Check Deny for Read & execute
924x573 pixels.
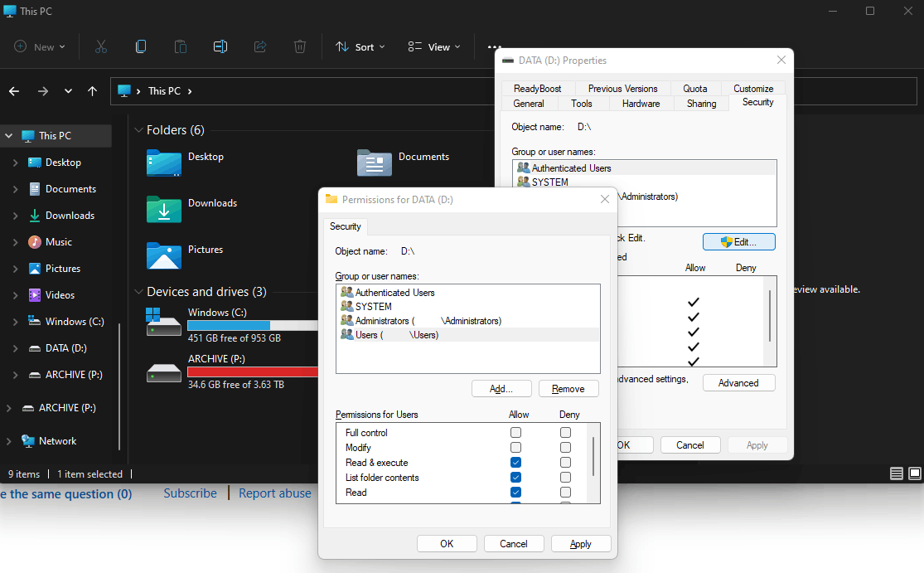pyautogui.click(x=565, y=462)
